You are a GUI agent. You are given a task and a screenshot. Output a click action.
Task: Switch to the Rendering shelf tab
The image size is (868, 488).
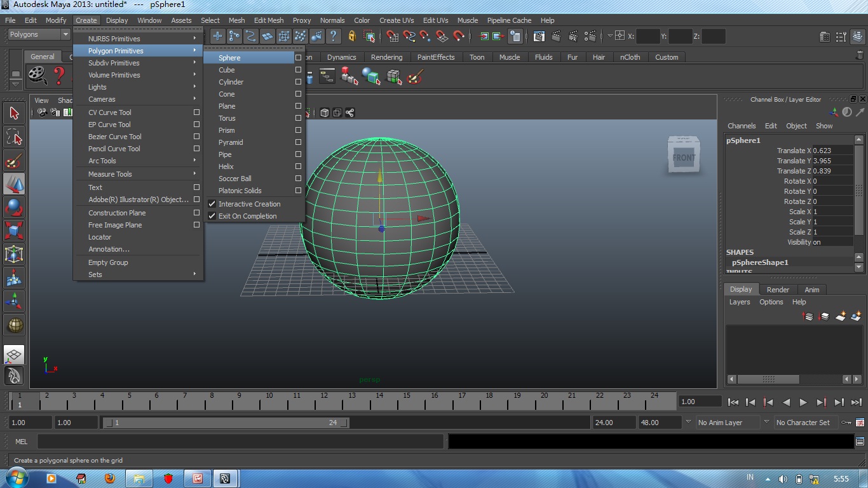(386, 57)
